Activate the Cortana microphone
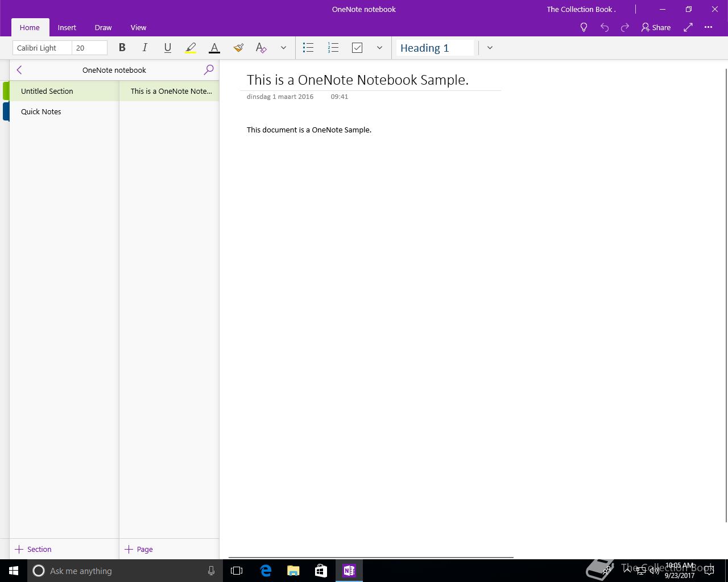This screenshot has height=582, width=728. coord(211,571)
